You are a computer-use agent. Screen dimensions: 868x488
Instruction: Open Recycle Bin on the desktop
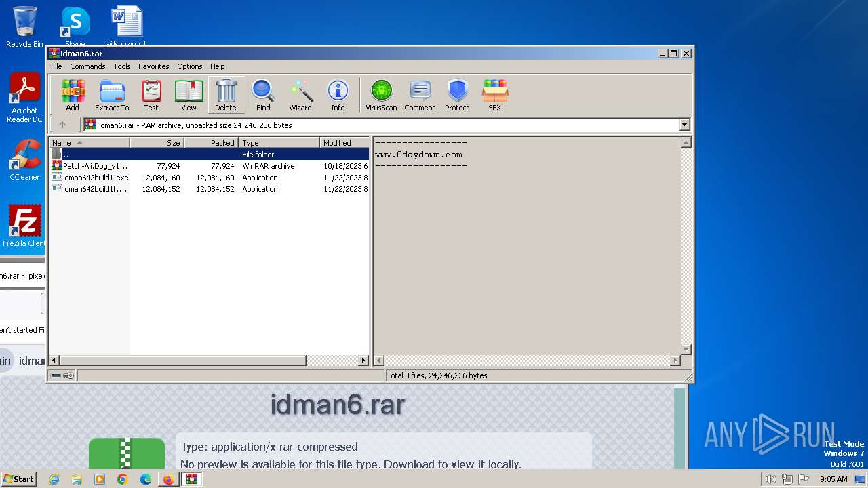click(x=24, y=27)
